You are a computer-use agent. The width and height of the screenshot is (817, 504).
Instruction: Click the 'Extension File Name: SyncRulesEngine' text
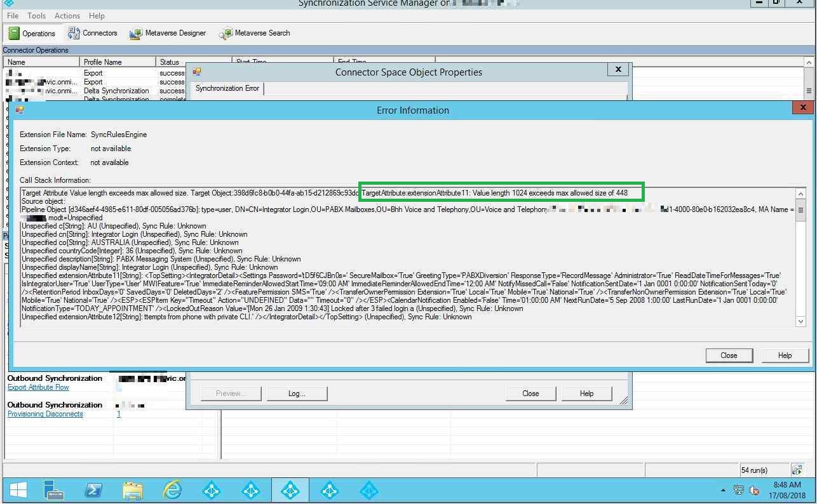tap(83, 135)
